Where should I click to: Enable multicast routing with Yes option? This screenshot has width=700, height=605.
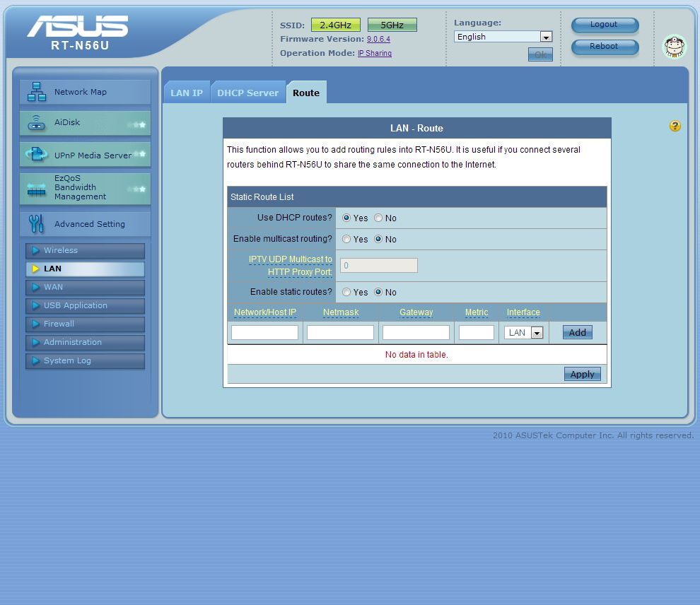346,240
